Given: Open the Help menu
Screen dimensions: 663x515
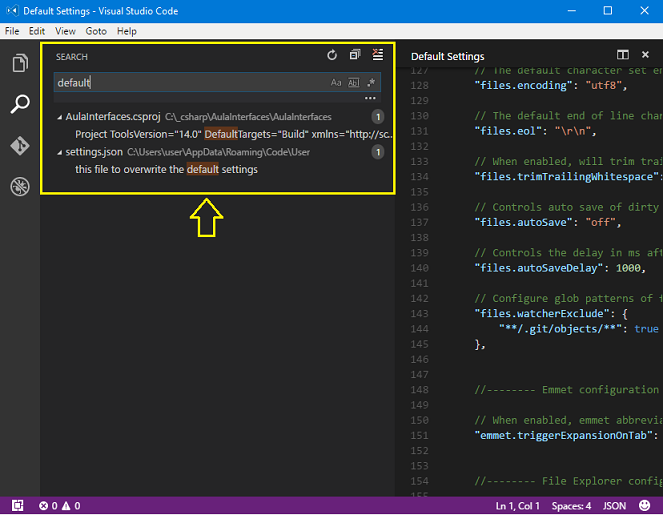Looking at the screenshot, I should pos(127,31).
